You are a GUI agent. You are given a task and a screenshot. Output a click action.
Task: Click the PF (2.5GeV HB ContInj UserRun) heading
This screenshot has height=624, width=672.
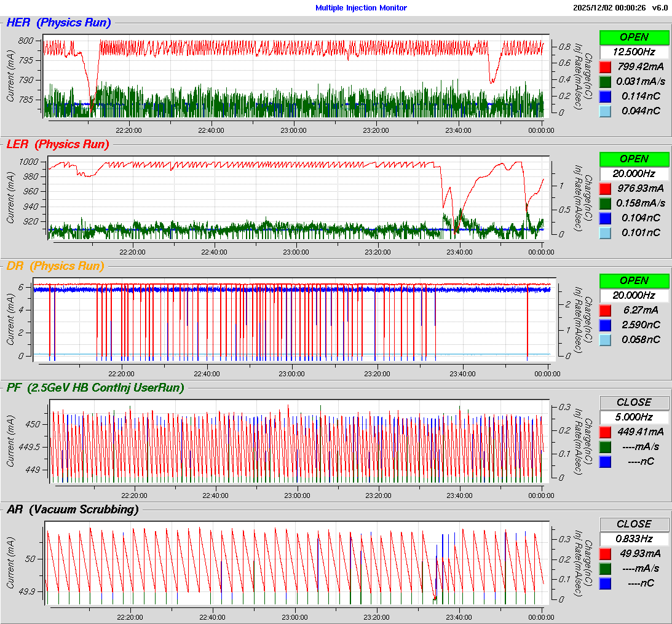tap(95, 387)
